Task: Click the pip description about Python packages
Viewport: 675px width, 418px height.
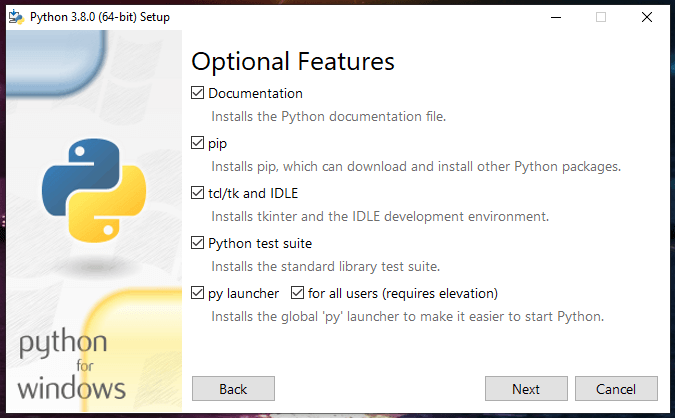Action: click(416, 167)
